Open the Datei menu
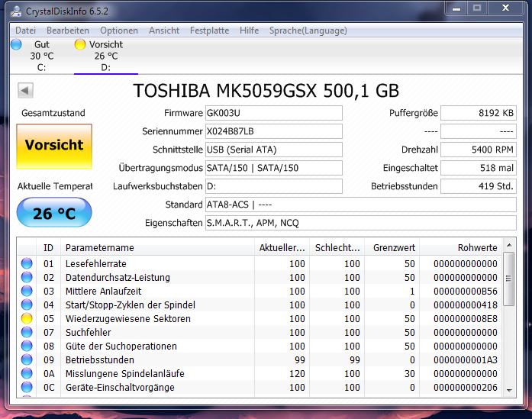The image size is (532, 419). coord(25,31)
